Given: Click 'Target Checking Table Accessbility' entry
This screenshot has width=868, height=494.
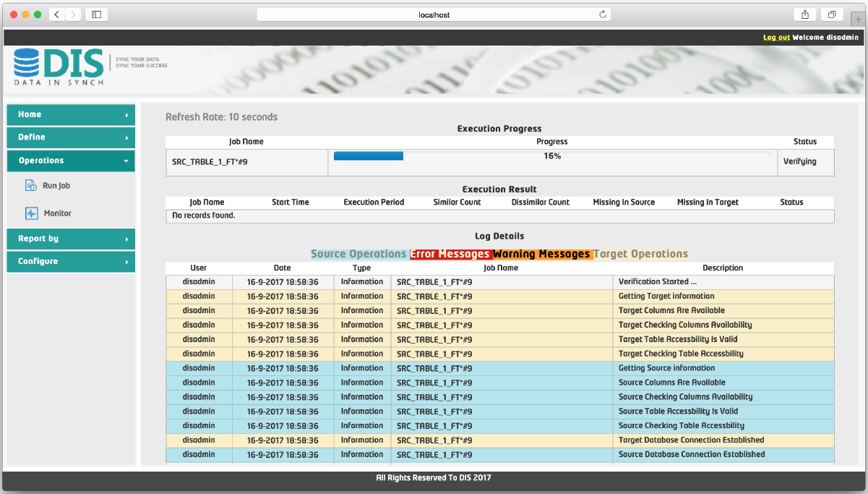Looking at the screenshot, I should coord(681,354).
